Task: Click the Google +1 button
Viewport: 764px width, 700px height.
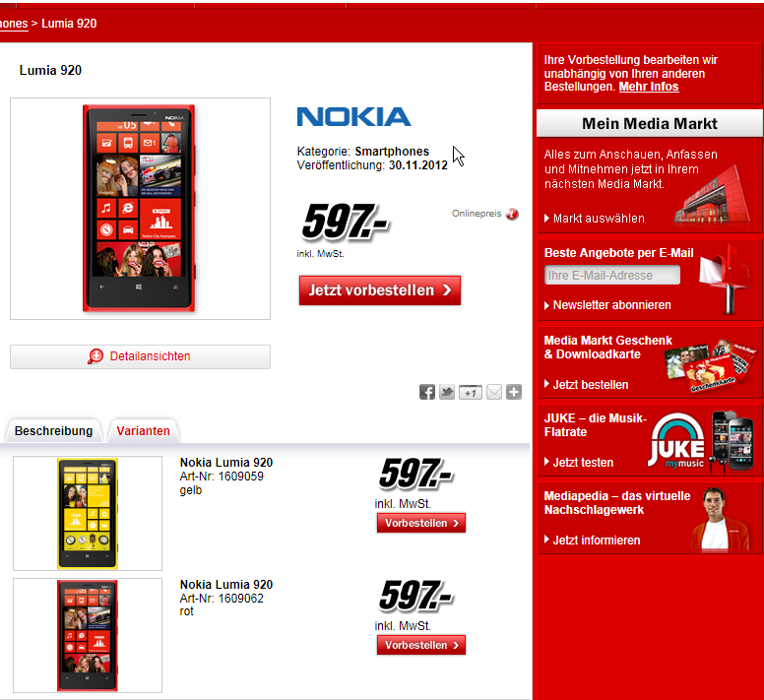Action: click(x=471, y=392)
